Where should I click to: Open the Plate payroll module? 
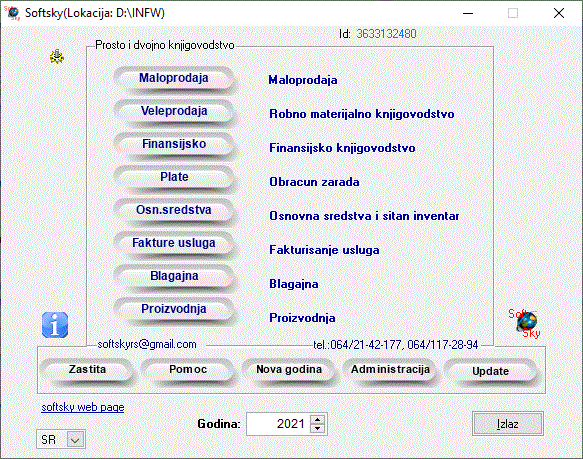pyautogui.click(x=174, y=177)
